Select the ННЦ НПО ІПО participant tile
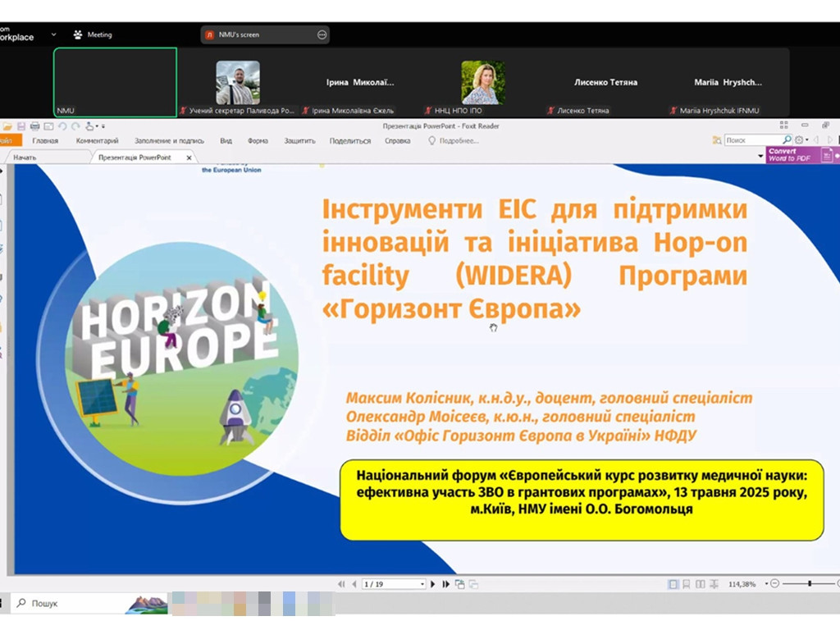The height and width of the screenshot is (630, 840). (x=482, y=84)
